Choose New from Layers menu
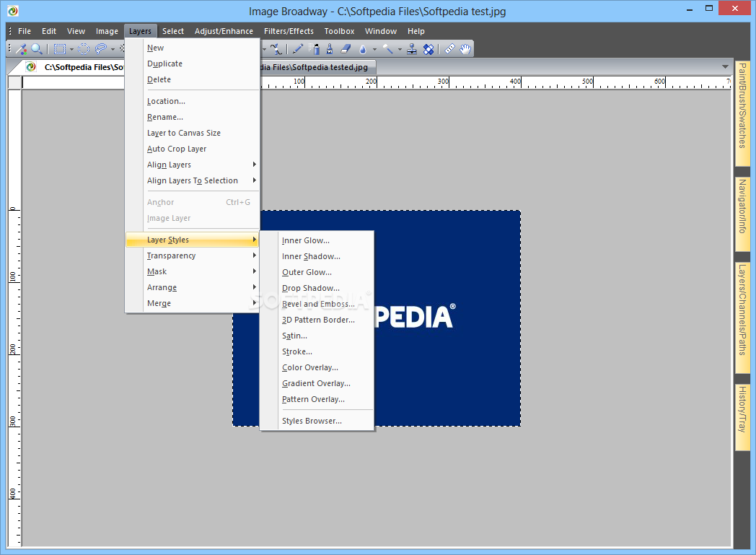 coord(193,48)
